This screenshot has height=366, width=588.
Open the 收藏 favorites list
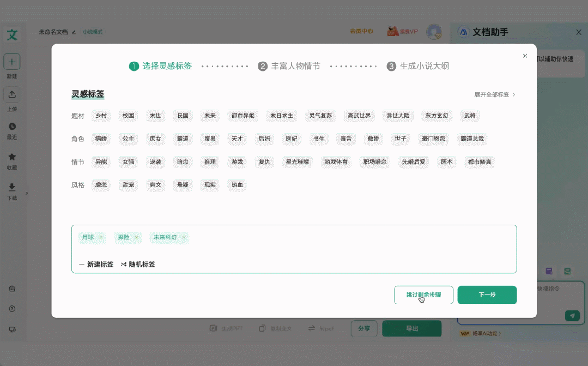12,159
